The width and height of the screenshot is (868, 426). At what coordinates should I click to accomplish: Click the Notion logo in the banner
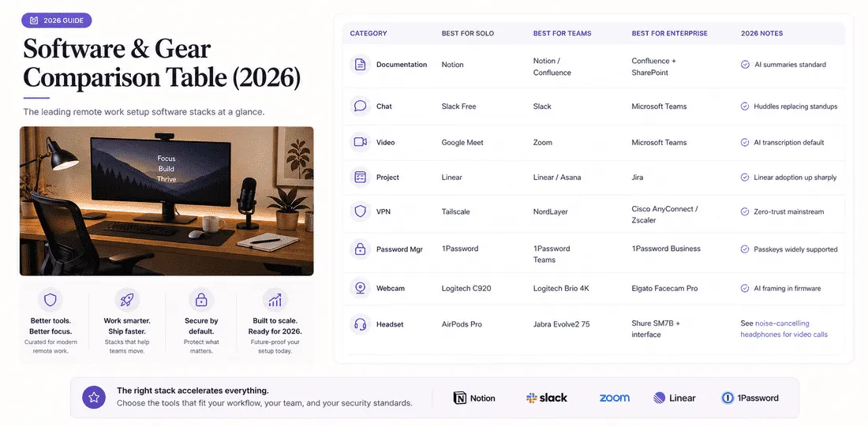[474, 398]
